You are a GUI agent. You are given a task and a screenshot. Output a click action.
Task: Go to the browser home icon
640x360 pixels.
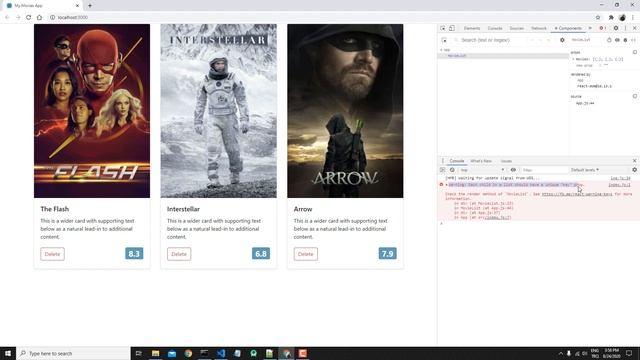point(39,17)
